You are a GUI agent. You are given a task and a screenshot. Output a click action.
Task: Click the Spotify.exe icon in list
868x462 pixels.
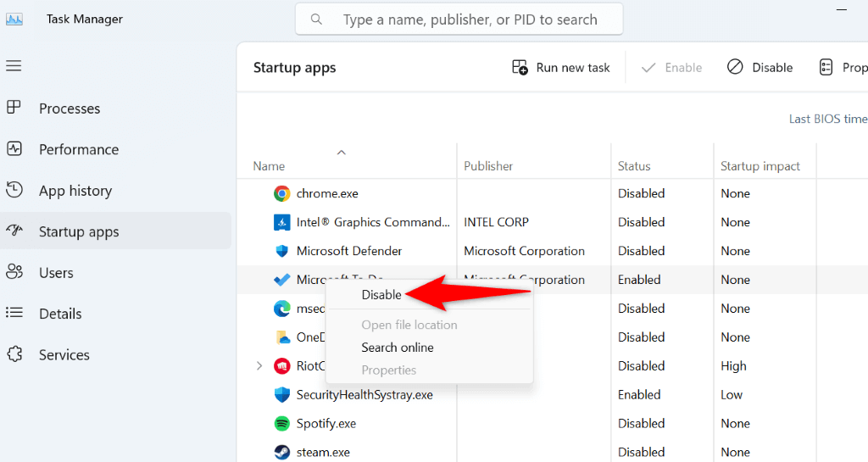point(282,423)
